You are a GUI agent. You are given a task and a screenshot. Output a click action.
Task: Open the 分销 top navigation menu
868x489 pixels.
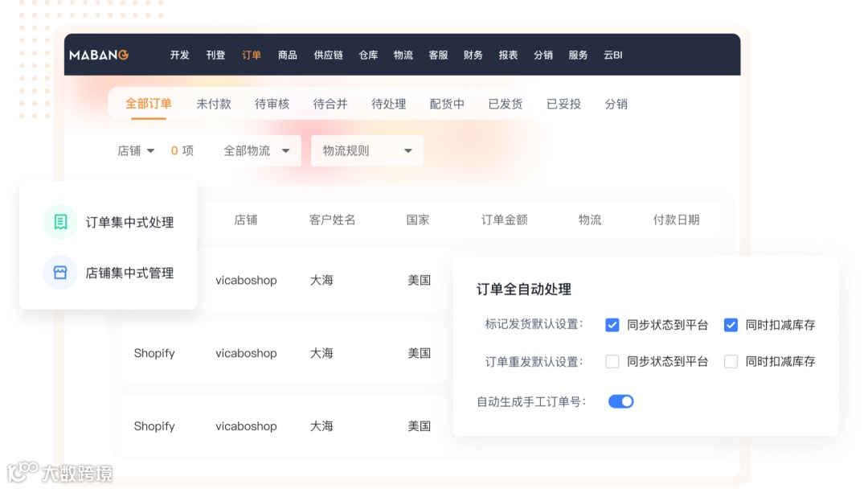click(x=543, y=55)
